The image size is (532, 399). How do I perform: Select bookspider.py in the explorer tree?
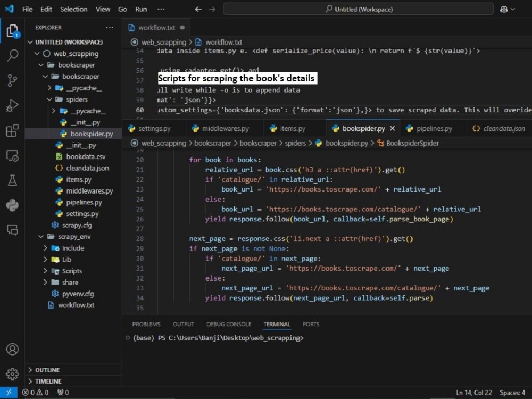click(x=73, y=134)
